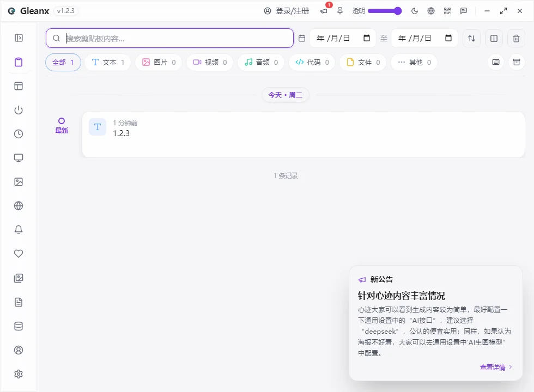Select the 视频 filter tab
Viewport: 534px width, 392px height.
[210, 62]
